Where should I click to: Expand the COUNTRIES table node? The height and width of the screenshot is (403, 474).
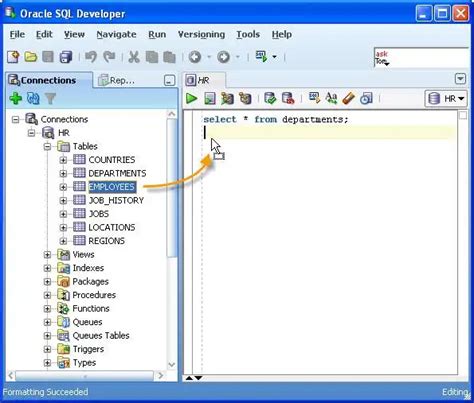coord(63,160)
